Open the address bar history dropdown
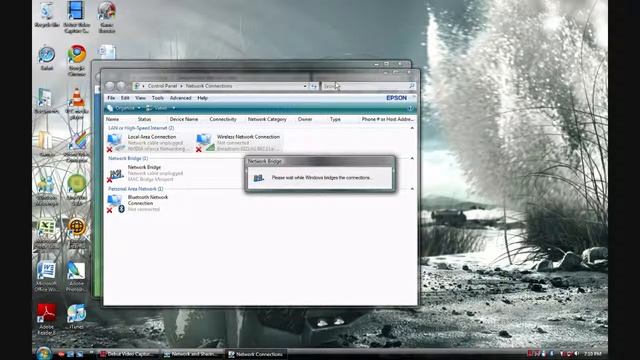This screenshot has height=360, width=640. 305,86
